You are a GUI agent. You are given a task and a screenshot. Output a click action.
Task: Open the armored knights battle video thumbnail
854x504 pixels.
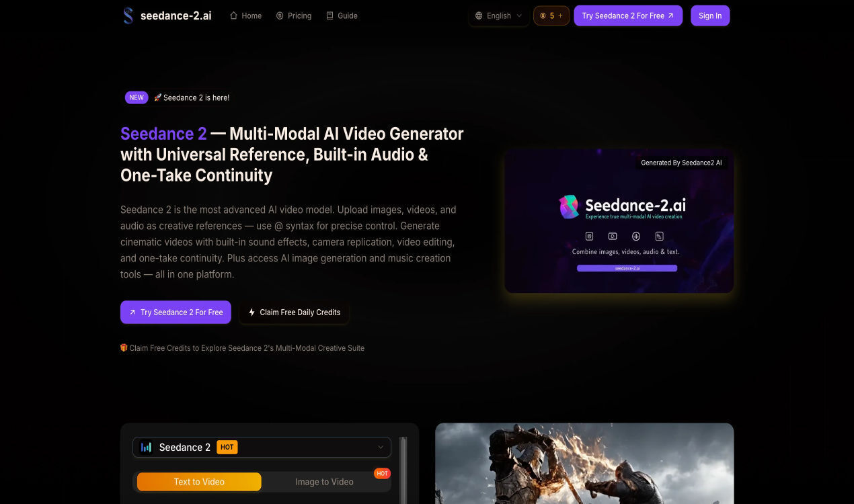click(584, 464)
